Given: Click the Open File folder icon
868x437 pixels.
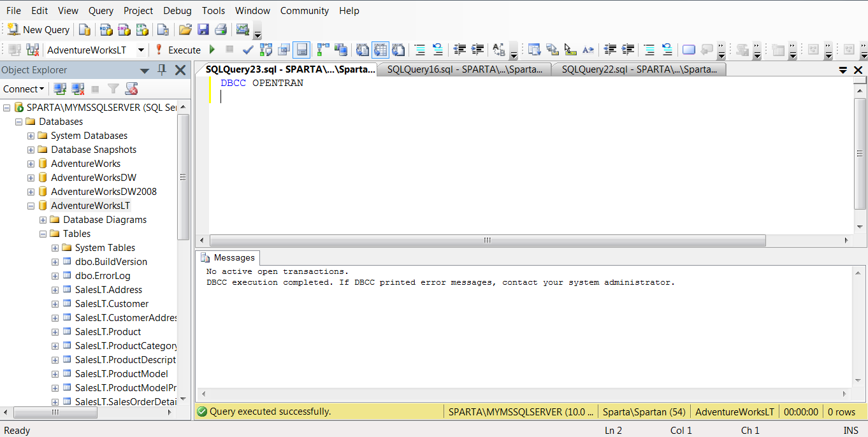Looking at the screenshot, I should [185, 29].
